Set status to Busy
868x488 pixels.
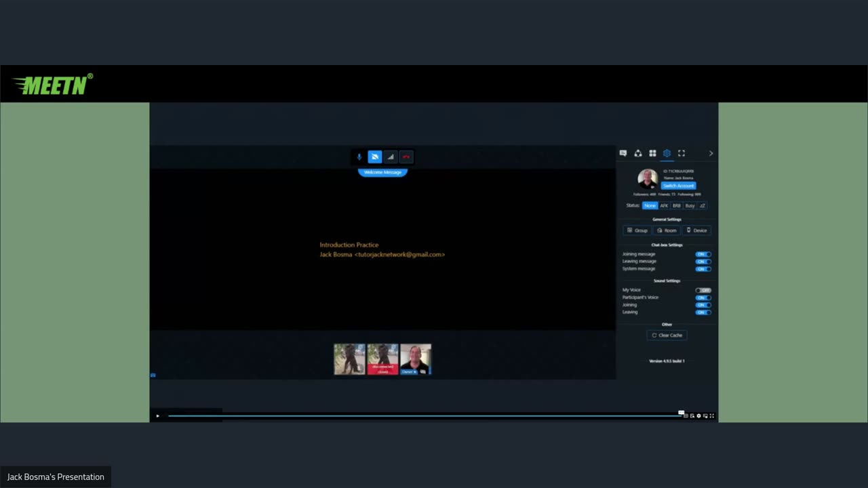pyautogui.click(x=690, y=205)
